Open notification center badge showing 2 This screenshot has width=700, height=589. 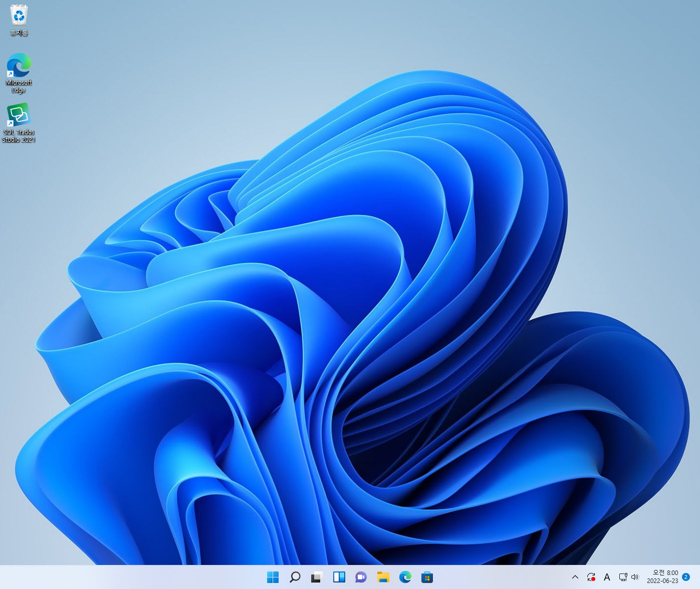[686, 577]
